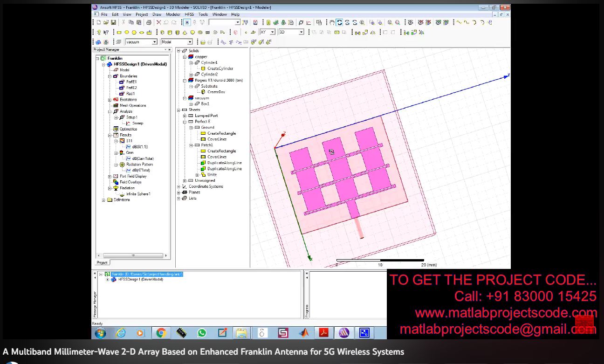Open the Modeler menu
The width and height of the screenshot is (604, 364).
(173, 14)
